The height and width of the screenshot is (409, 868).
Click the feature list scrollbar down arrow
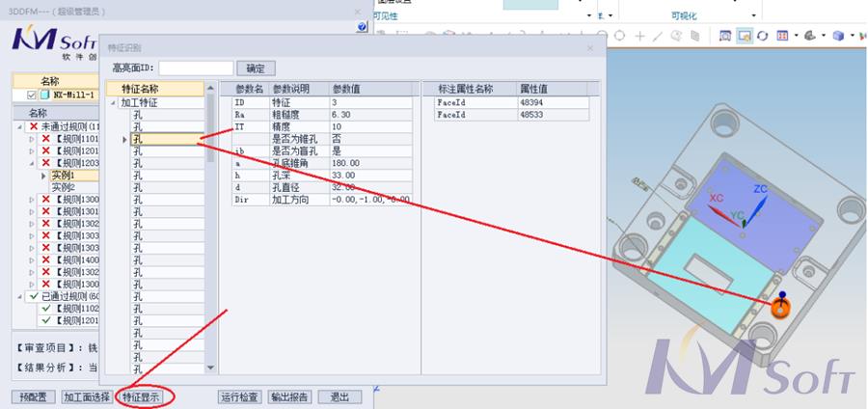click(x=211, y=368)
